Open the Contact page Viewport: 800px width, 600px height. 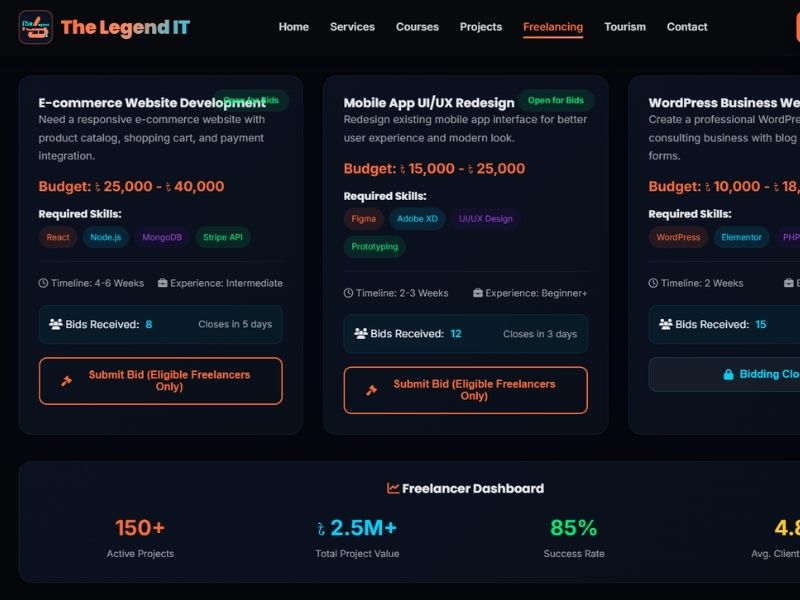687,27
